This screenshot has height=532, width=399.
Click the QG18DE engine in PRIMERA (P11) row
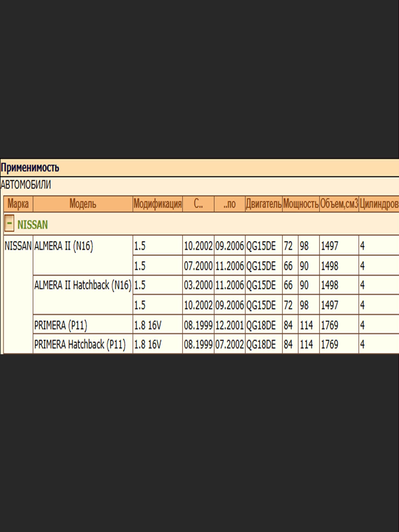pos(261,325)
